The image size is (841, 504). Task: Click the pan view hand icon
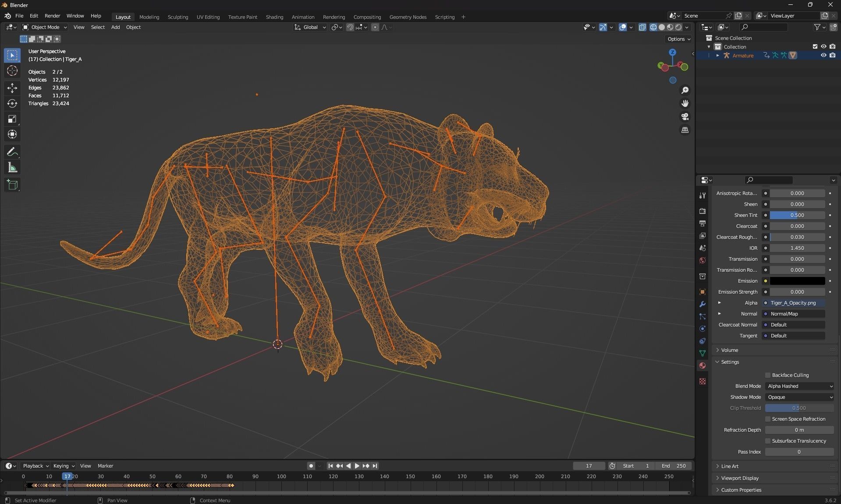tap(685, 103)
